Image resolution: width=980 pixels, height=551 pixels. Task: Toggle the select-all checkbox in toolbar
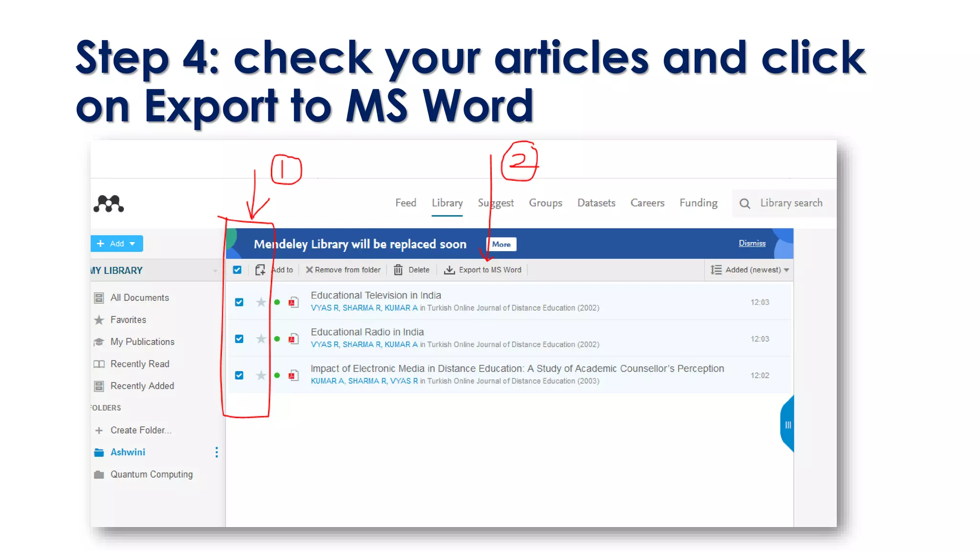point(237,270)
